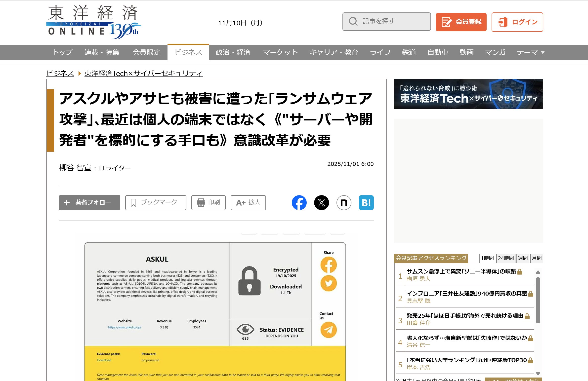Image resolution: width=588 pixels, height=381 pixels.
Task: Share article on Facebook icon
Action: (x=299, y=203)
